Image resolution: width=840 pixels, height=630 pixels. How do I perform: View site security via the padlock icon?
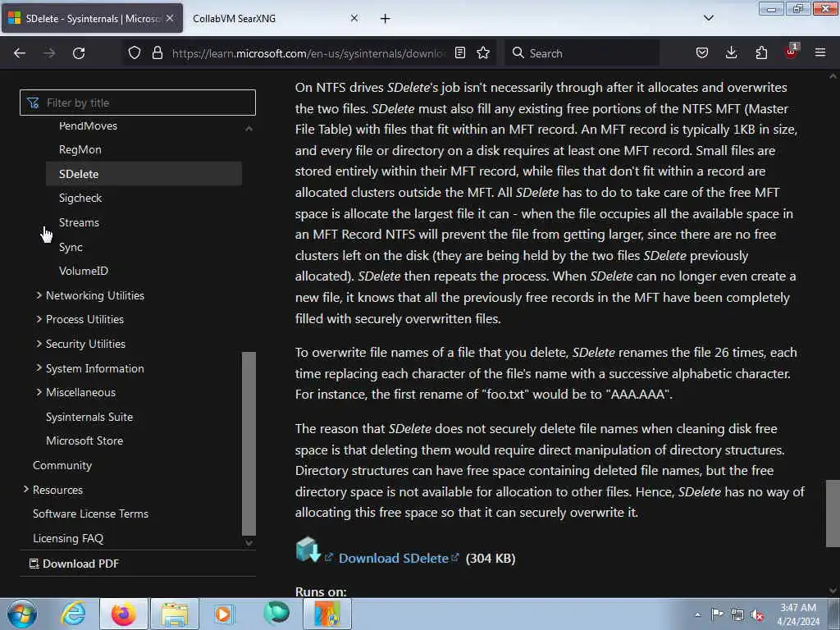click(157, 53)
